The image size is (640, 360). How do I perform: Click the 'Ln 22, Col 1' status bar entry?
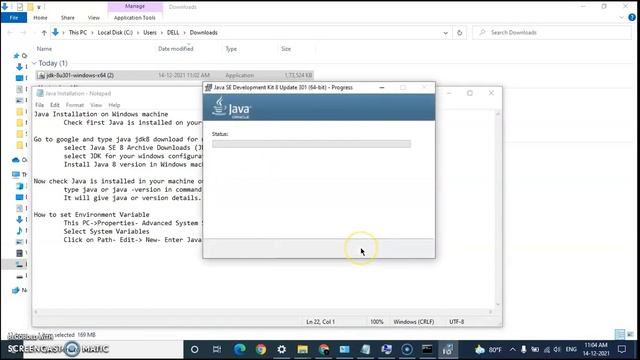coord(320,322)
